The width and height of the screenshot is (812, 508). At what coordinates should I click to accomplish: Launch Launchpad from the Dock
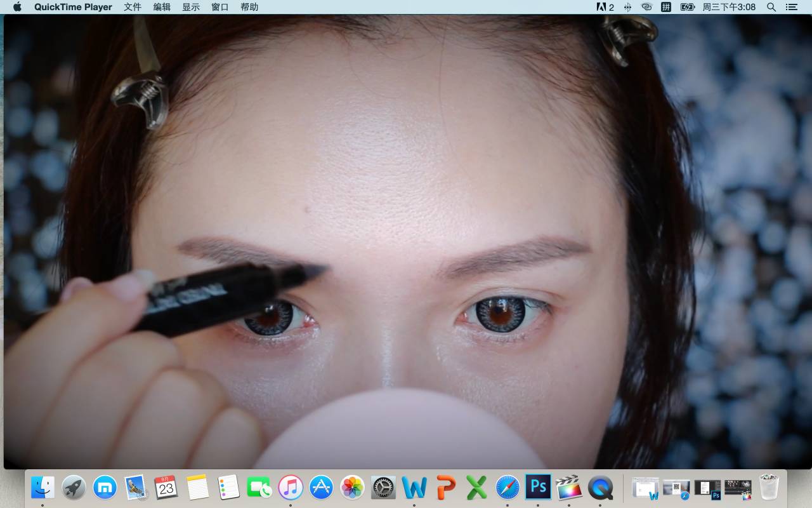click(x=74, y=487)
